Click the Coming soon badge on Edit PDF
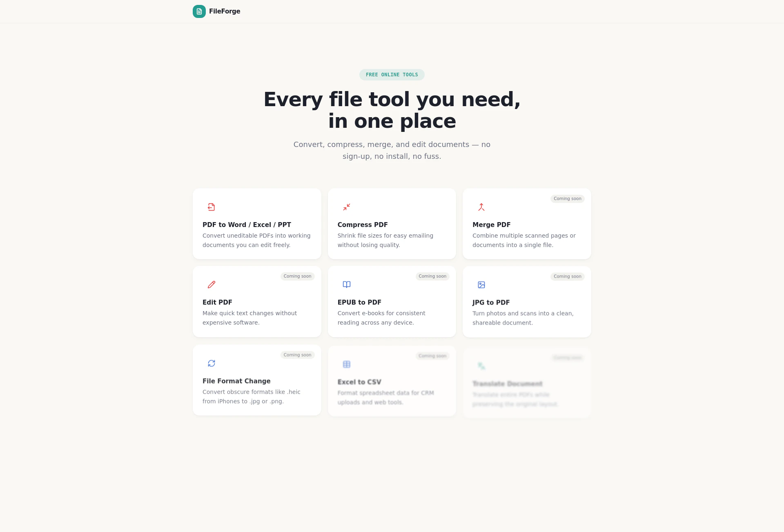The height and width of the screenshot is (532, 784). pos(297,276)
